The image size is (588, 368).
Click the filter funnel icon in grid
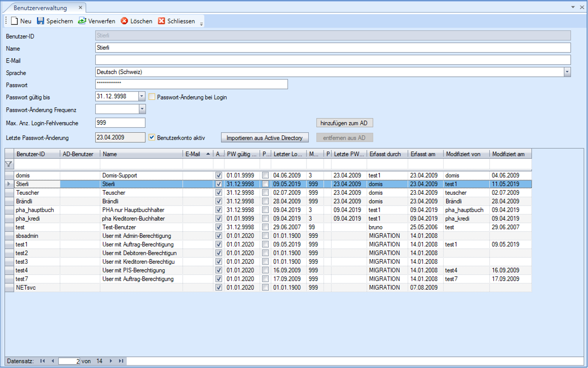(9, 164)
